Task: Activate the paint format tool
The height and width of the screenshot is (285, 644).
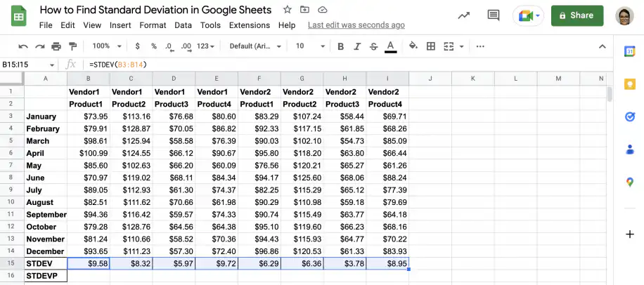Action: pyautogui.click(x=72, y=46)
